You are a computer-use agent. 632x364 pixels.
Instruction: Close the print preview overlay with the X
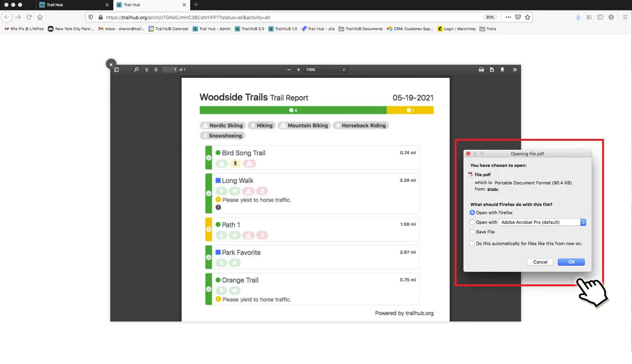pos(110,64)
